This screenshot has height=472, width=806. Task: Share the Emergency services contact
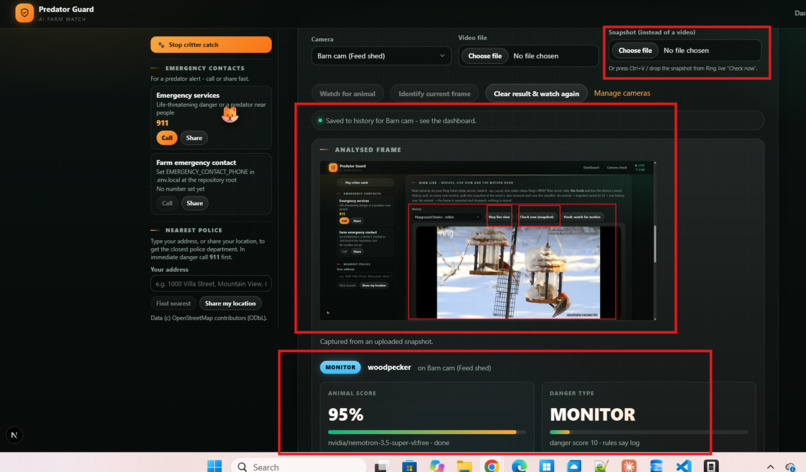(x=194, y=138)
